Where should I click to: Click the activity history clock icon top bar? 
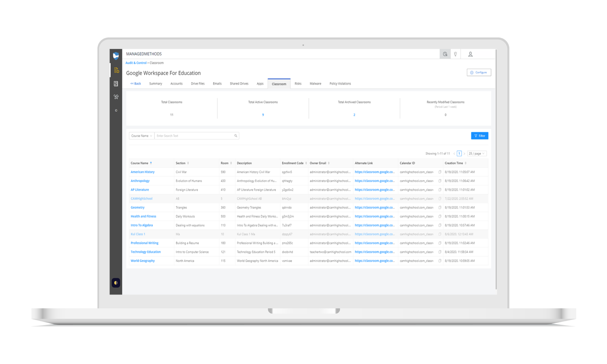tap(445, 54)
